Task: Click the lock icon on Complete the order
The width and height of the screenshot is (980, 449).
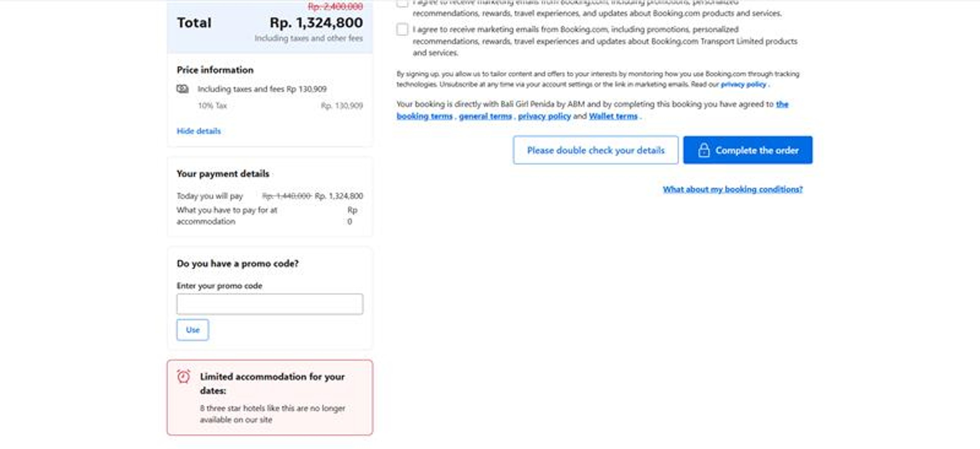Action: [x=704, y=150]
